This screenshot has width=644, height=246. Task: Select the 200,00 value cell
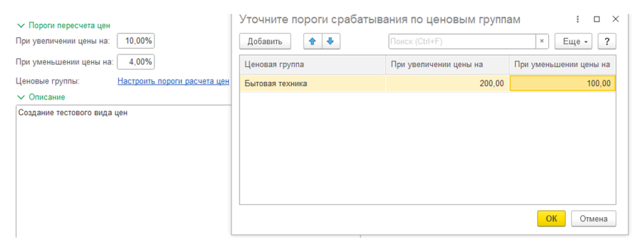coord(448,84)
